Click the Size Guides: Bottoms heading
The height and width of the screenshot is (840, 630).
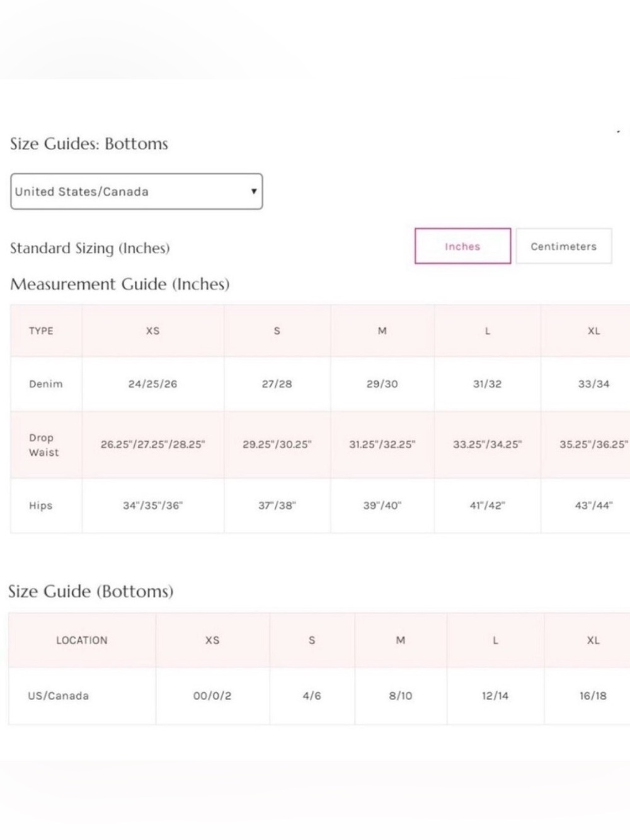[x=89, y=144]
